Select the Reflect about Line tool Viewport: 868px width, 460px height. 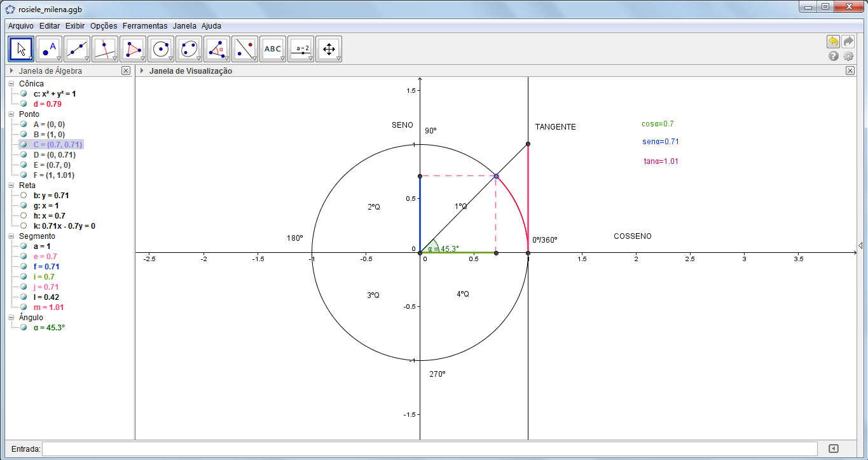coord(245,49)
